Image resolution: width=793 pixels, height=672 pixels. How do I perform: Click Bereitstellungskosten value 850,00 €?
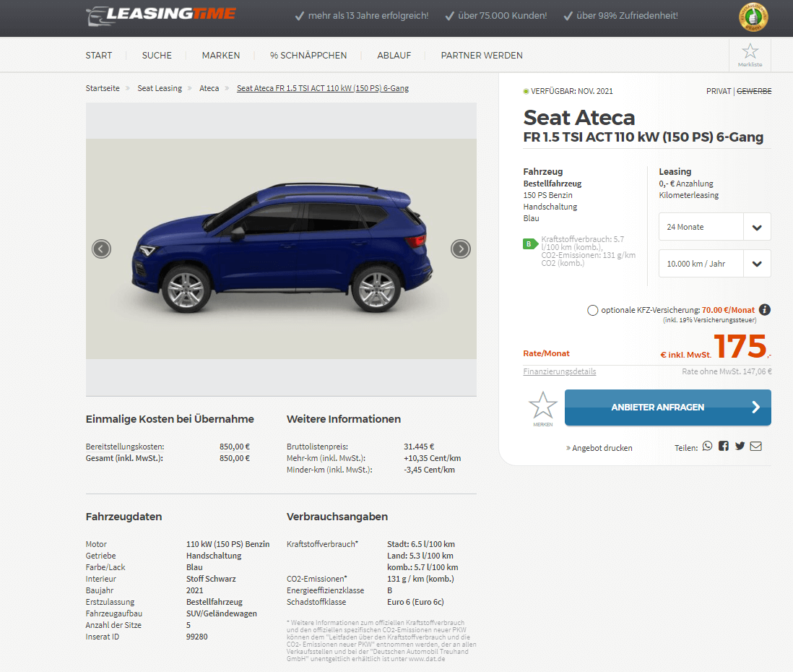coord(235,447)
